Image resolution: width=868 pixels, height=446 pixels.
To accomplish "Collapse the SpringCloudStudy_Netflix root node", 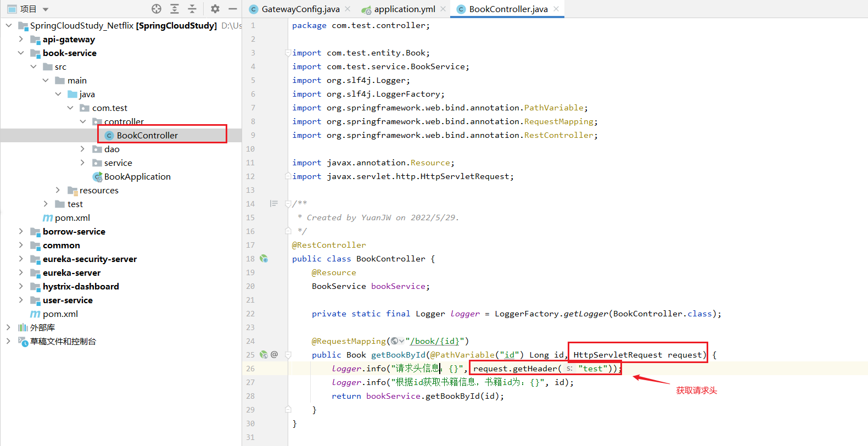I will tap(8, 25).
